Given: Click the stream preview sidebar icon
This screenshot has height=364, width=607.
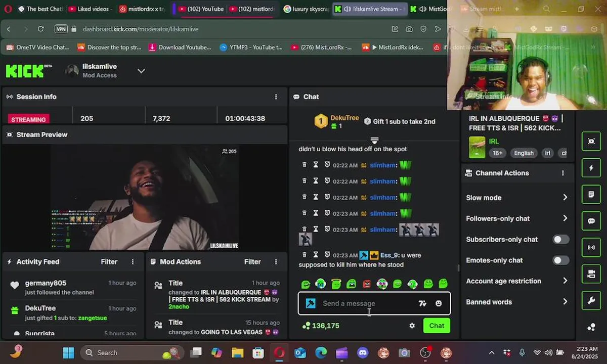Looking at the screenshot, I should [x=591, y=142].
